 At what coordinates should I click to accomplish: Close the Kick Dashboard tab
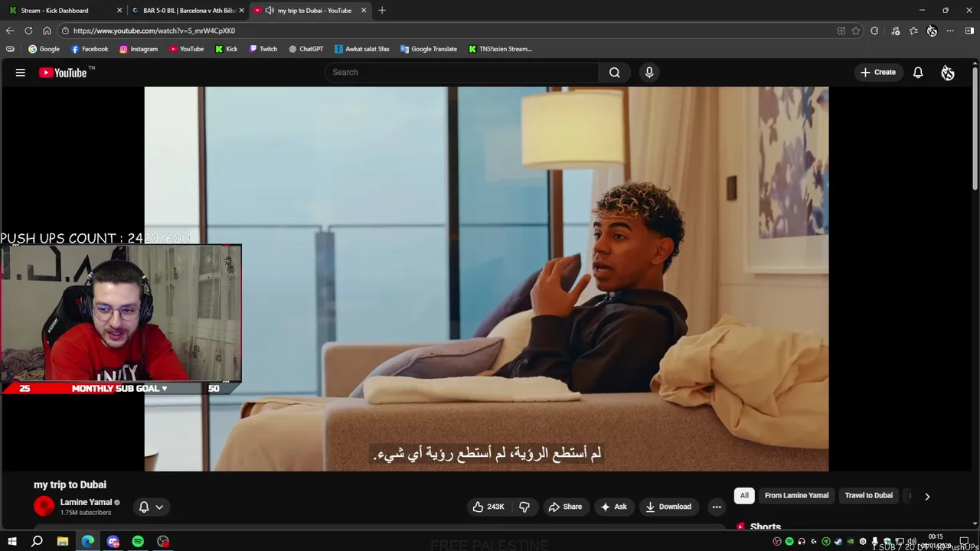tap(119, 11)
